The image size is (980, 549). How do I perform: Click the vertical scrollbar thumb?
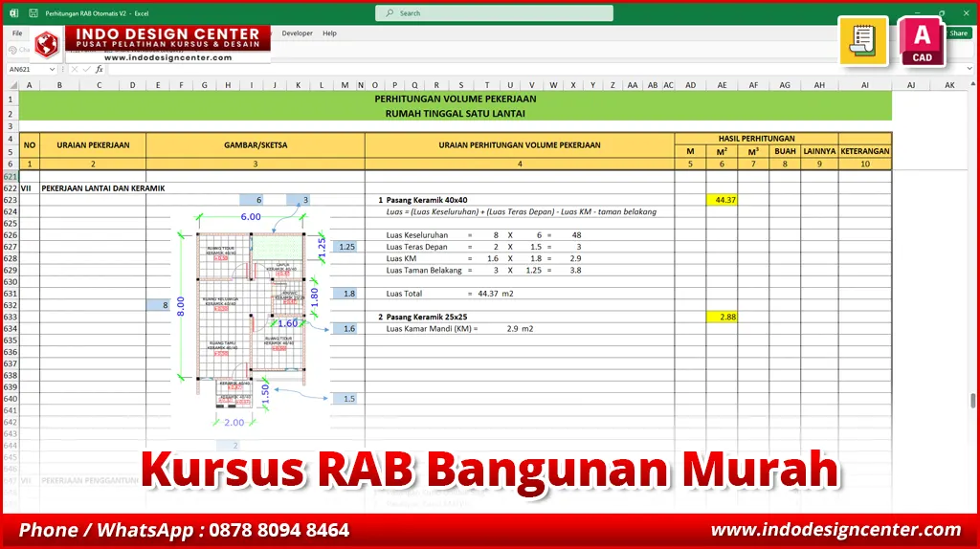(x=973, y=401)
